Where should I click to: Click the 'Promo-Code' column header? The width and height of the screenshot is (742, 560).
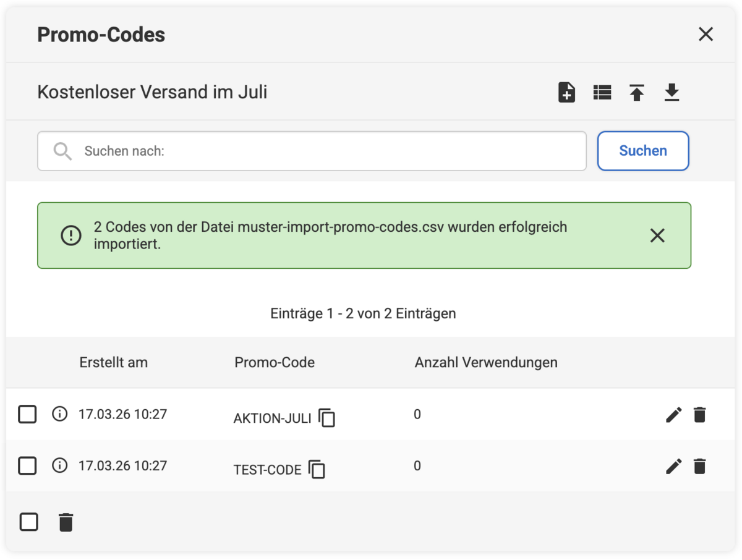275,363
